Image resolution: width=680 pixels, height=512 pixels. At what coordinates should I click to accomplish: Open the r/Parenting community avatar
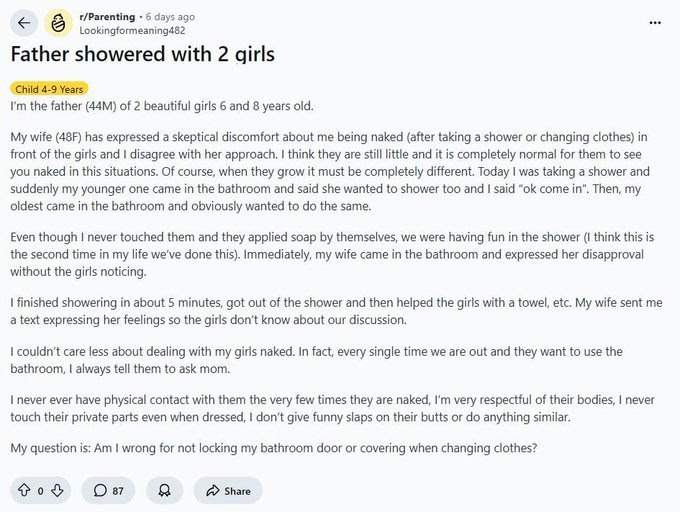[x=58, y=23]
